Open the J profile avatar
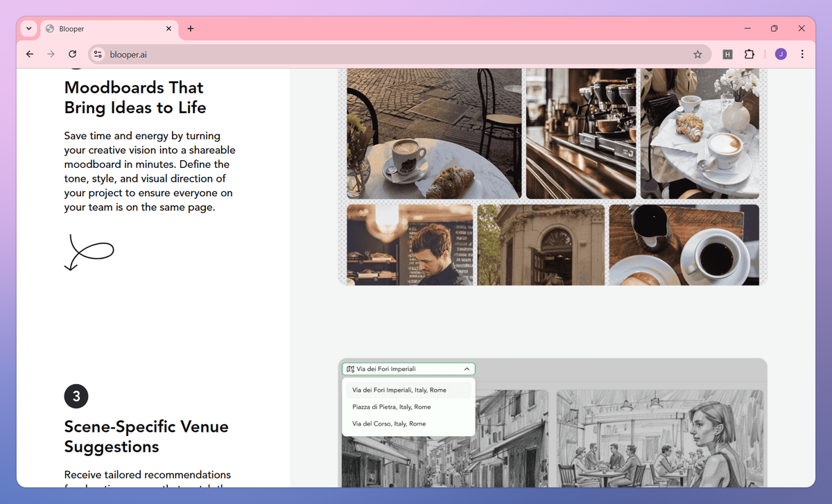The width and height of the screenshot is (832, 504). click(781, 54)
